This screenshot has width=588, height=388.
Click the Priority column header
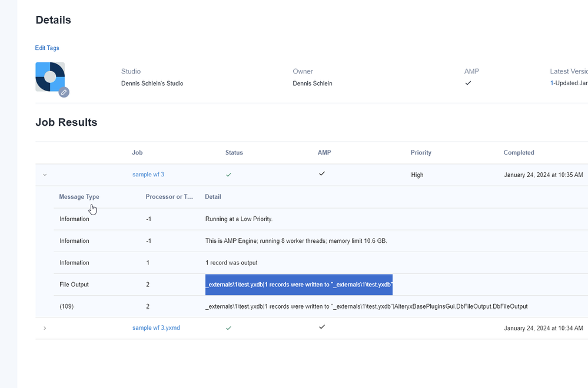[421, 152]
